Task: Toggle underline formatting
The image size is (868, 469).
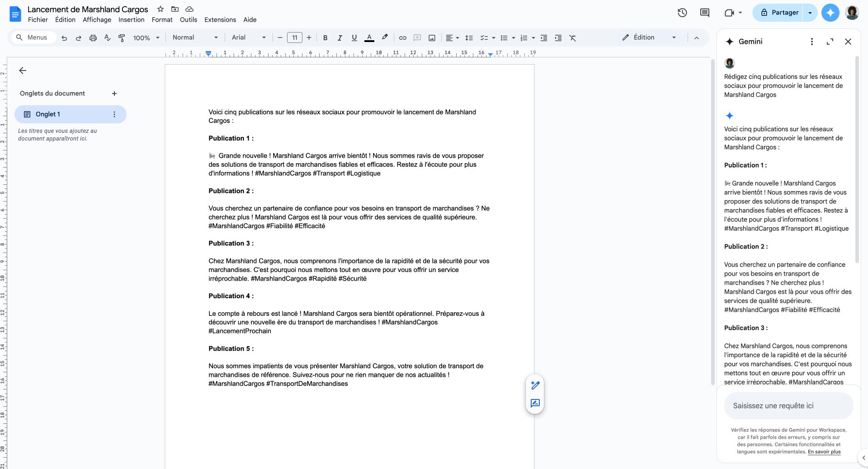Action: (354, 38)
